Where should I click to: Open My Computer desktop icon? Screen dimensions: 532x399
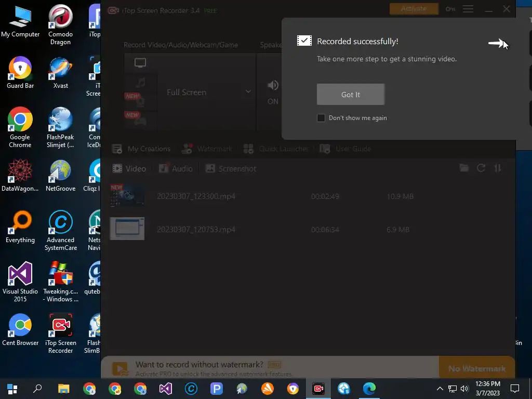point(20,21)
